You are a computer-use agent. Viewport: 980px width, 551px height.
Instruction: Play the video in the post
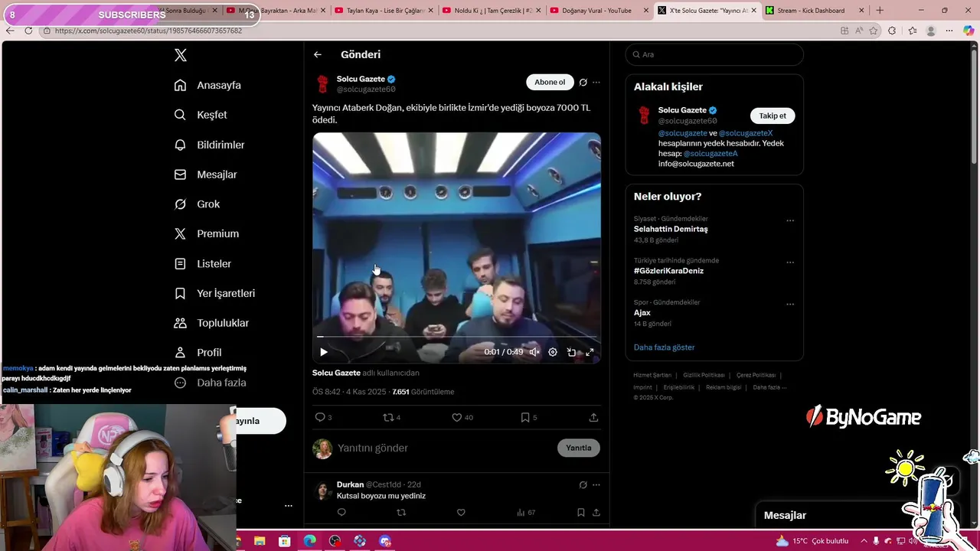point(323,352)
